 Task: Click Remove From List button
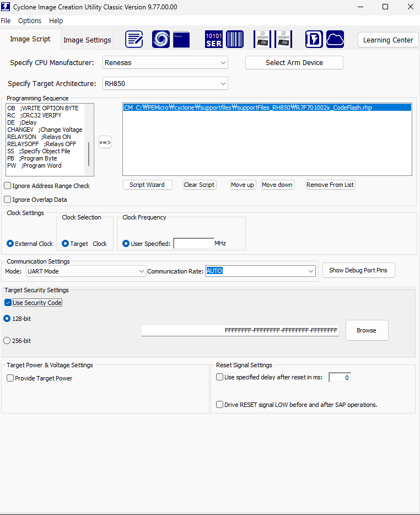[330, 185]
